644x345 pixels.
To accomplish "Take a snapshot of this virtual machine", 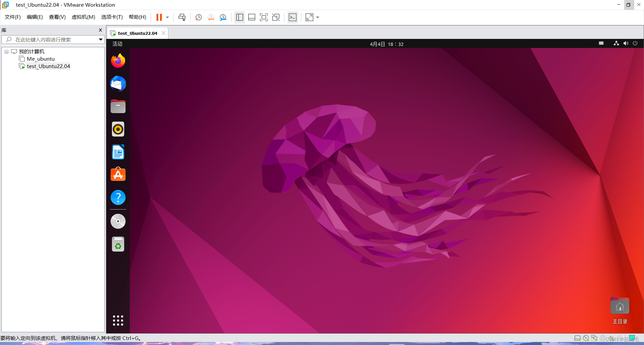I will [199, 17].
